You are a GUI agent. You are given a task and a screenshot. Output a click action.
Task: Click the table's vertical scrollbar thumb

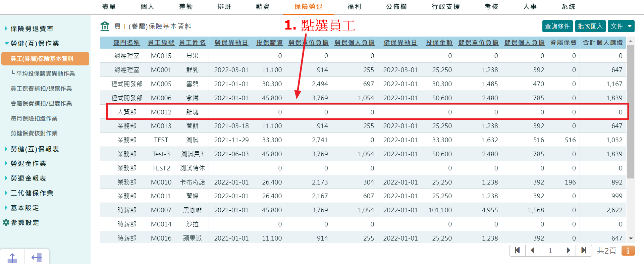click(x=631, y=112)
